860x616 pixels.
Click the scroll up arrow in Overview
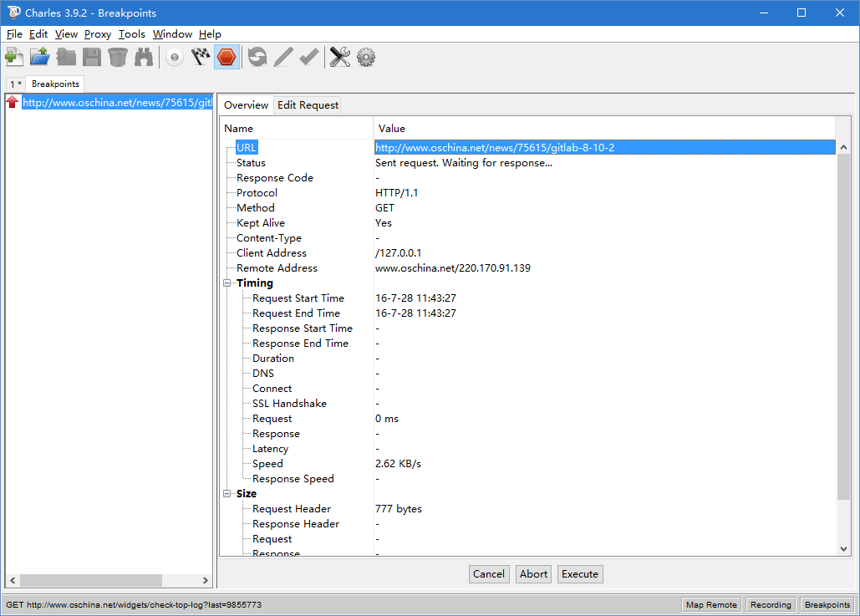pyautogui.click(x=843, y=147)
